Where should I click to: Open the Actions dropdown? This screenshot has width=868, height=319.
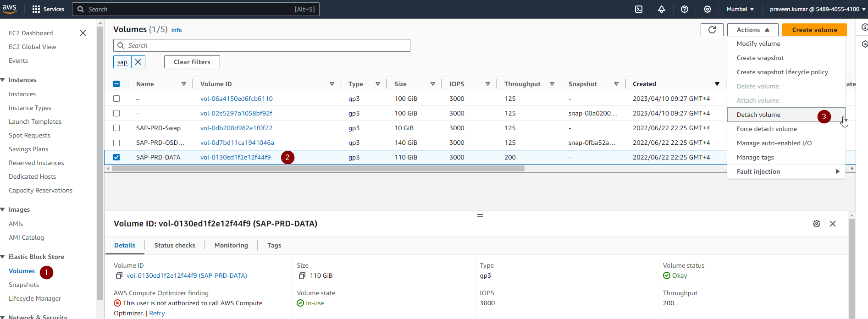753,30
